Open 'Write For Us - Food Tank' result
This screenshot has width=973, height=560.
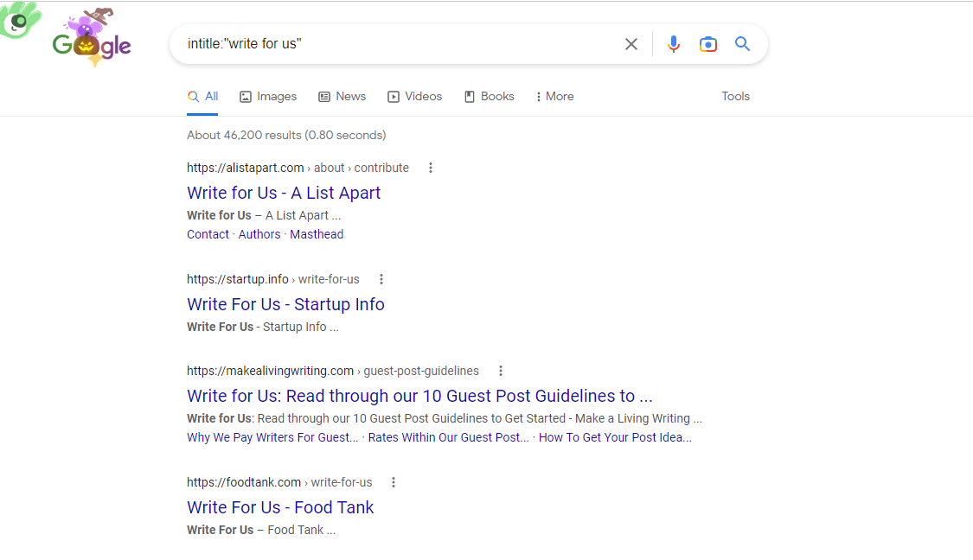point(280,507)
